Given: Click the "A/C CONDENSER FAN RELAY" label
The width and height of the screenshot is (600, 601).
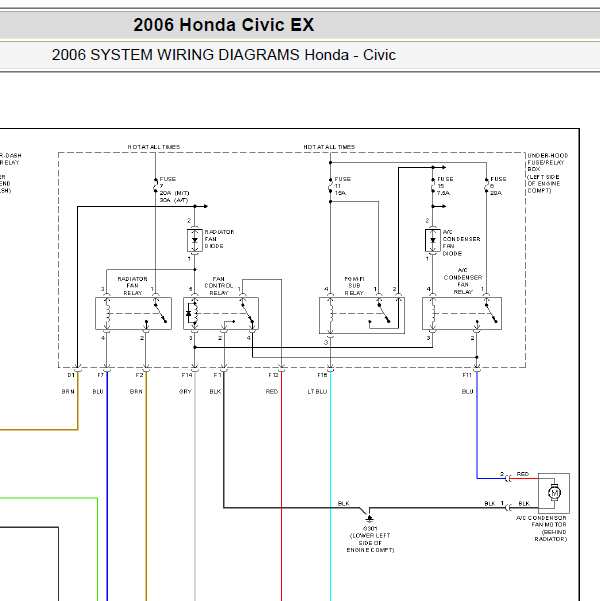Looking at the screenshot, I should [x=463, y=281].
